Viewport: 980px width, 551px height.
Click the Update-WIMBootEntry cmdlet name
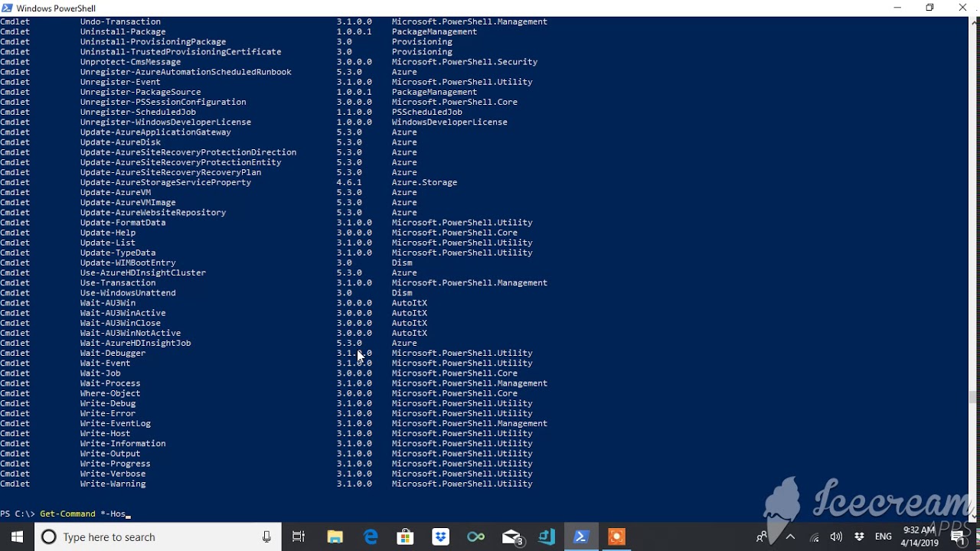click(128, 262)
